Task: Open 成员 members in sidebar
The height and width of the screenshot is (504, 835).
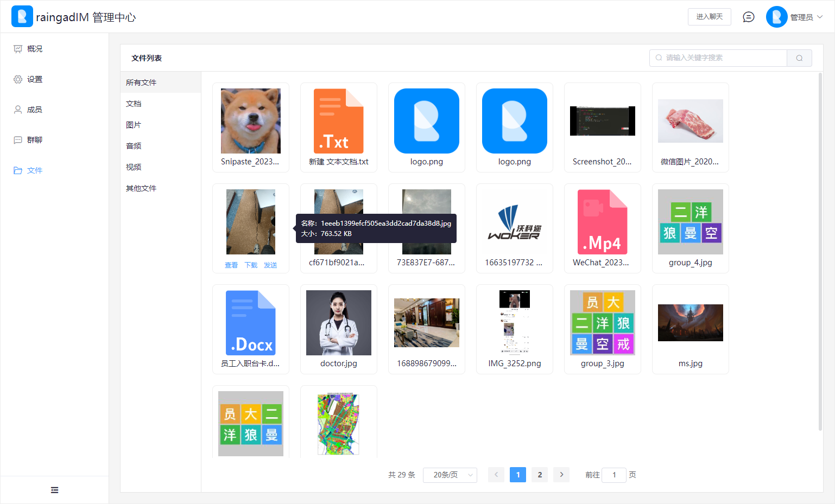Action: tap(54, 110)
